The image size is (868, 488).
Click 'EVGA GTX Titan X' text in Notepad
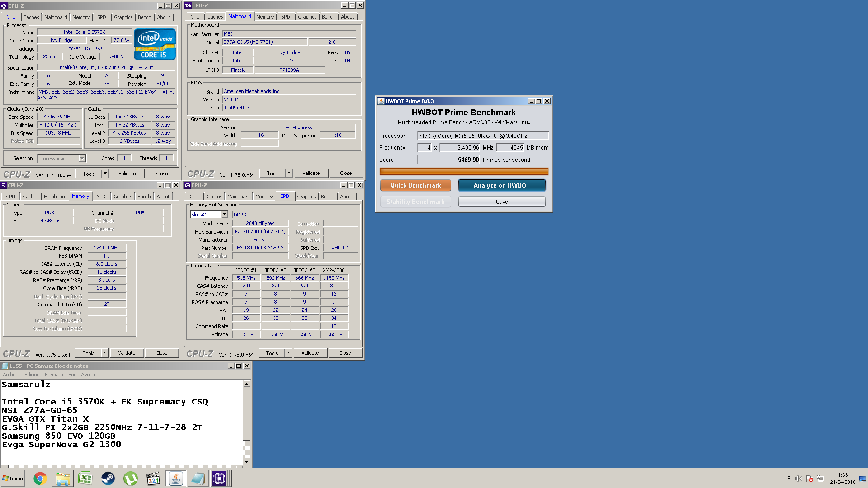click(x=45, y=419)
